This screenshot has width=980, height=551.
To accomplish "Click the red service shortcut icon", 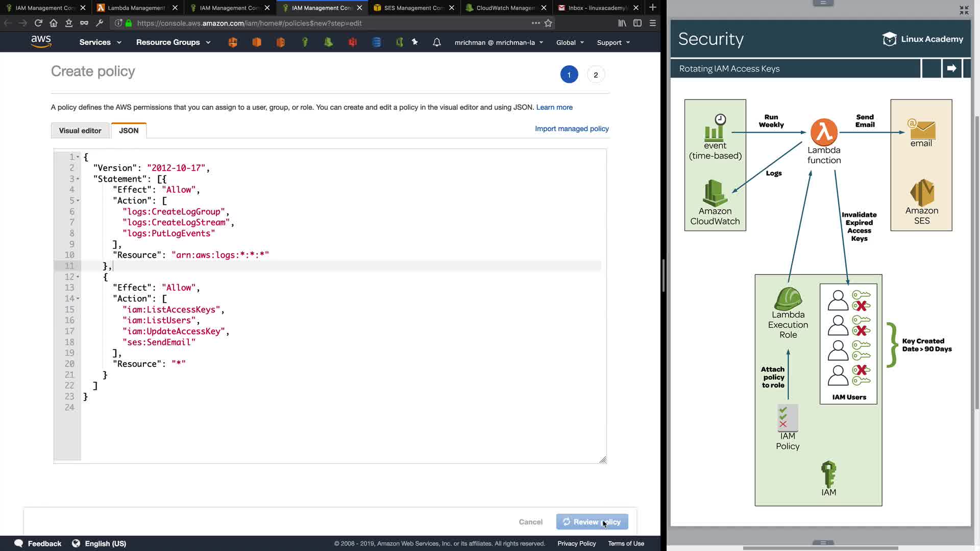I will pos(353,42).
